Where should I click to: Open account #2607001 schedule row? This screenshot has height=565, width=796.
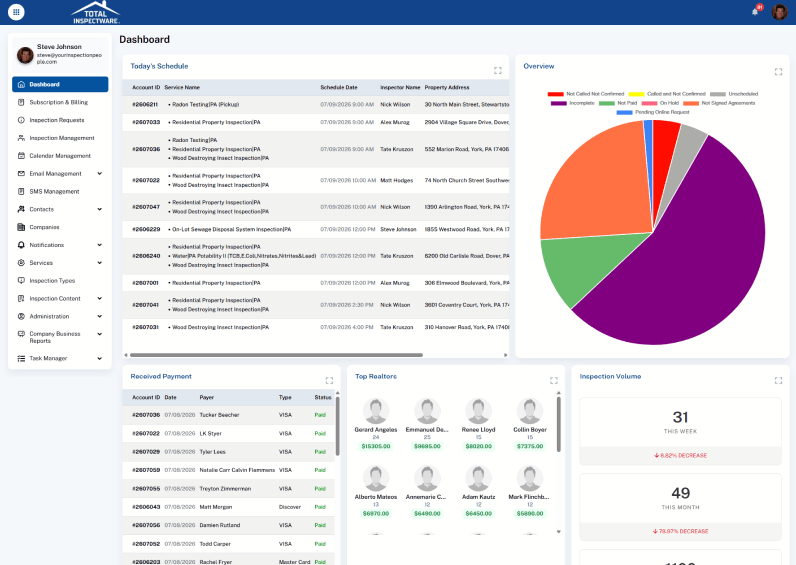coord(315,283)
